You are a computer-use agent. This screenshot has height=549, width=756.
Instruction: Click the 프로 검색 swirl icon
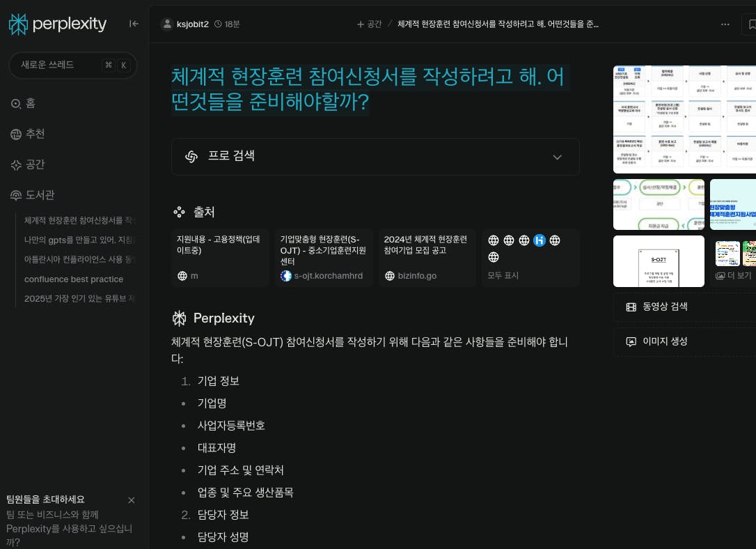(191, 157)
